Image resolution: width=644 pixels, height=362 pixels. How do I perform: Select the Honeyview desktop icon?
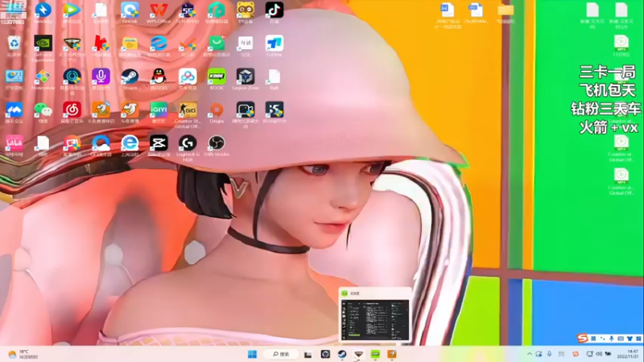coord(43,79)
